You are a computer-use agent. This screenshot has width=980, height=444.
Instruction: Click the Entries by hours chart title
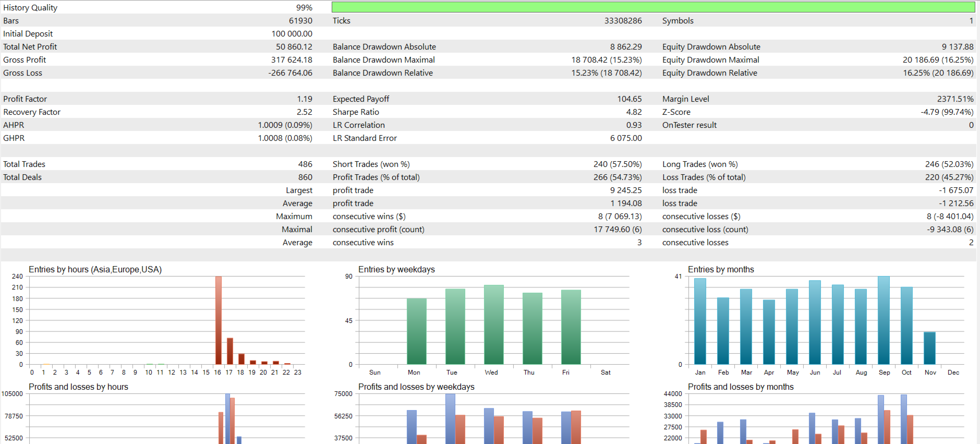pyautogui.click(x=95, y=269)
